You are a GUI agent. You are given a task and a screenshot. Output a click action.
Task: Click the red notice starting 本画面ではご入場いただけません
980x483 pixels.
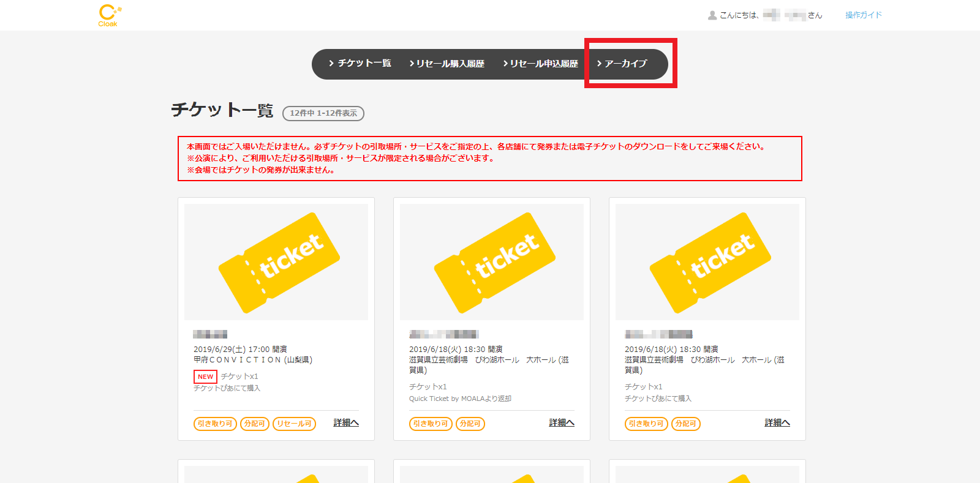490,159
